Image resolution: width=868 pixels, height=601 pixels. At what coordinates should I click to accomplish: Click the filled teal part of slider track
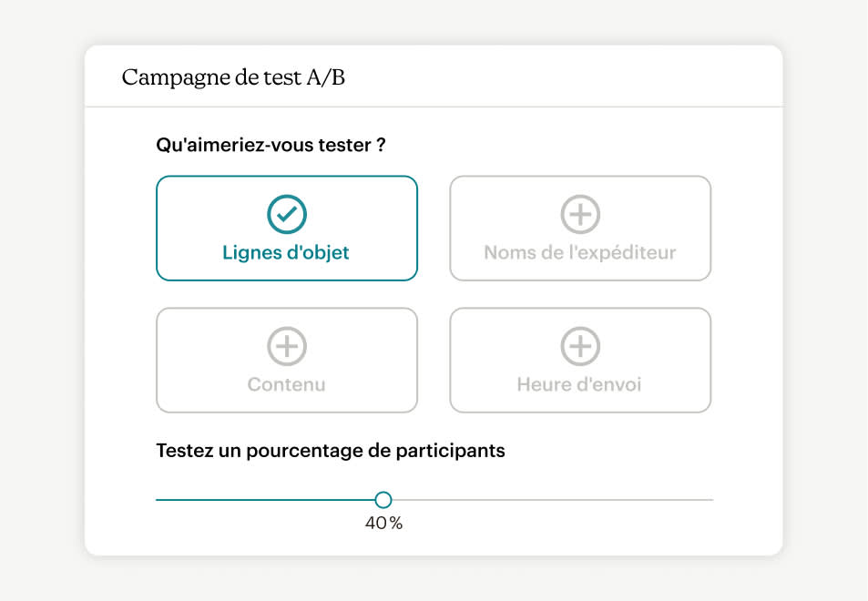coord(265,500)
